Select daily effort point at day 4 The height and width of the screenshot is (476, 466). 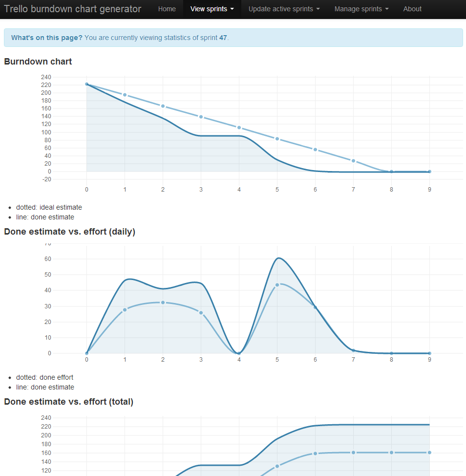coord(239,353)
